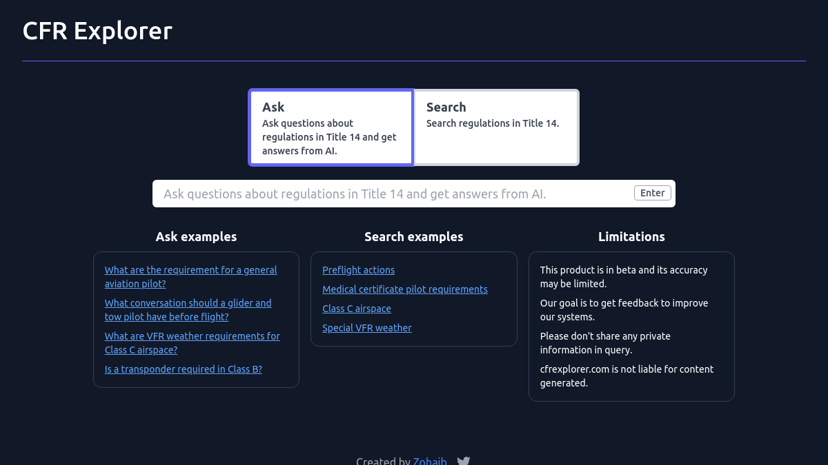Image resolution: width=828 pixels, height=465 pixels.
Task: Click the 'Limitations' heading
Action: point(632,236)
